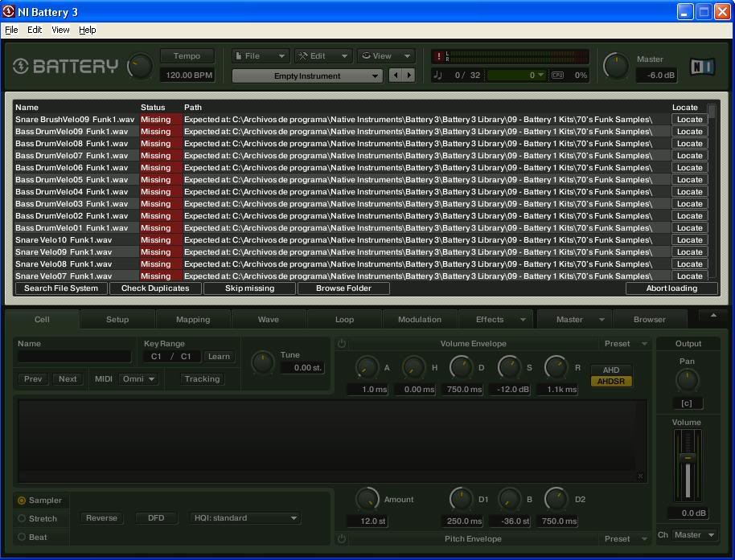Toggle the Pitch Envelope power icon
Image resolution: width=735 pixels, height=560 pixels.
342,539
